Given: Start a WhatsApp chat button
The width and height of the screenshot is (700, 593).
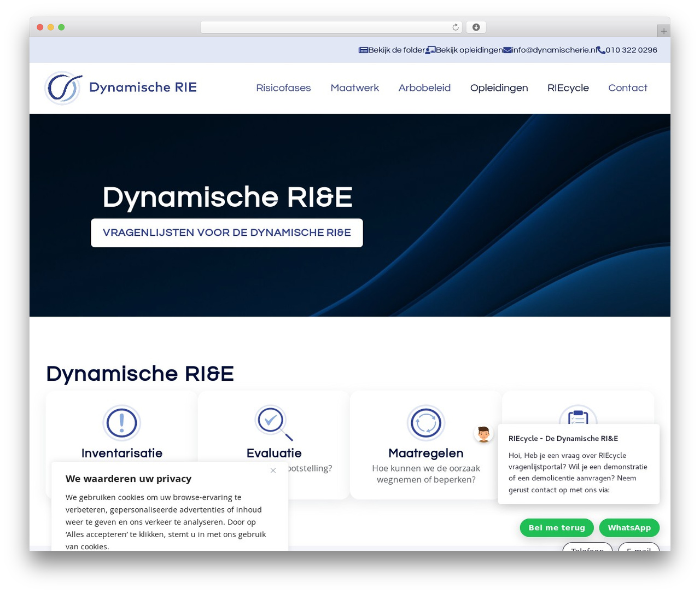Looking at the screenshot, I should click(x=629, y=528).
